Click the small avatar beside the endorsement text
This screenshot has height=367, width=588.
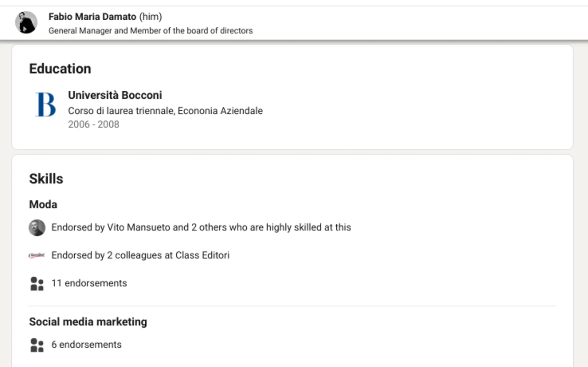38,227
